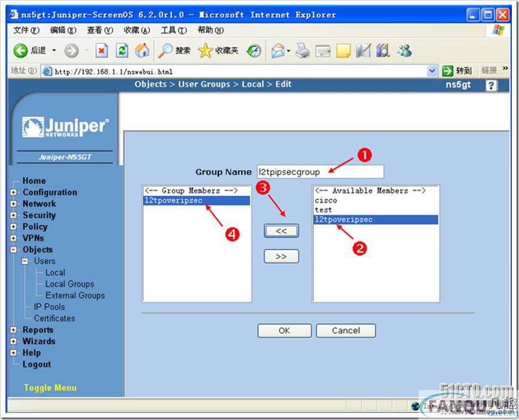Open Certificates in sidebar
The height and width of the screenshot is (420, 519).
[x=54, y=318]
